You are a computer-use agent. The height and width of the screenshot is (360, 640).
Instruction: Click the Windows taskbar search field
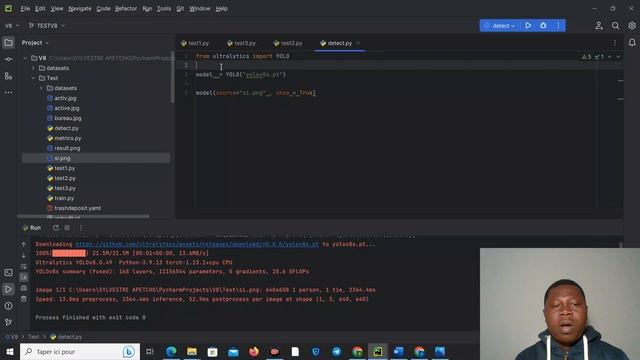[80, 351]
